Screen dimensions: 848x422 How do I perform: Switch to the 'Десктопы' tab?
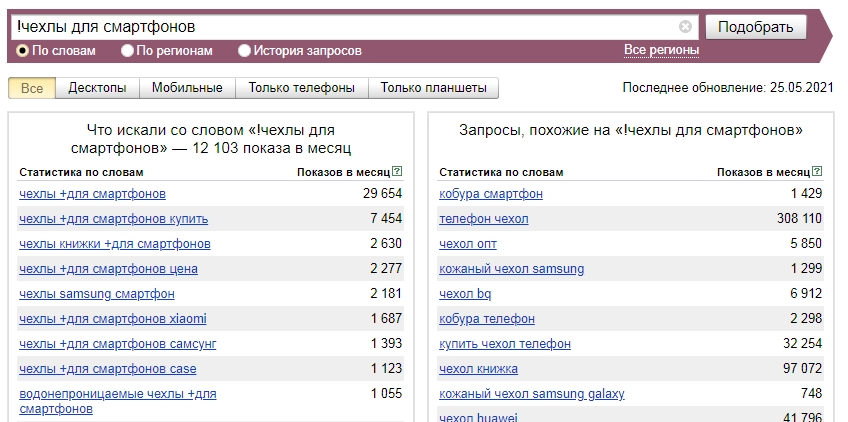click(x=97, y=88)
